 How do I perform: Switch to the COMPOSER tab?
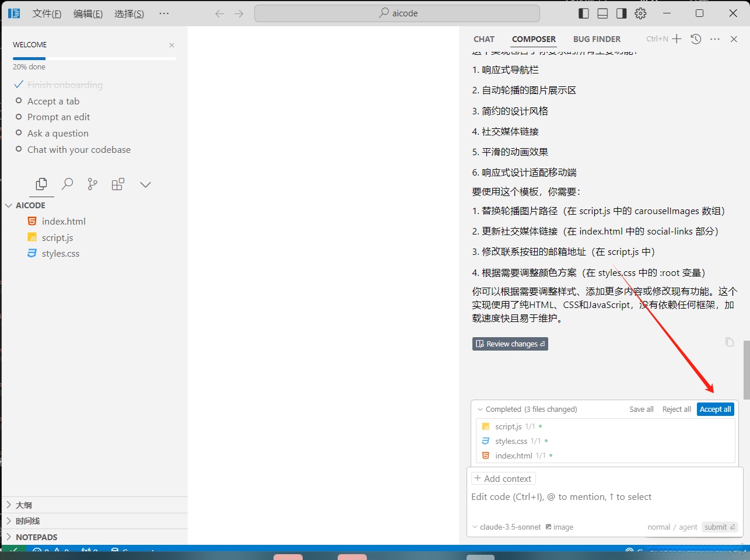coord(534,39)
